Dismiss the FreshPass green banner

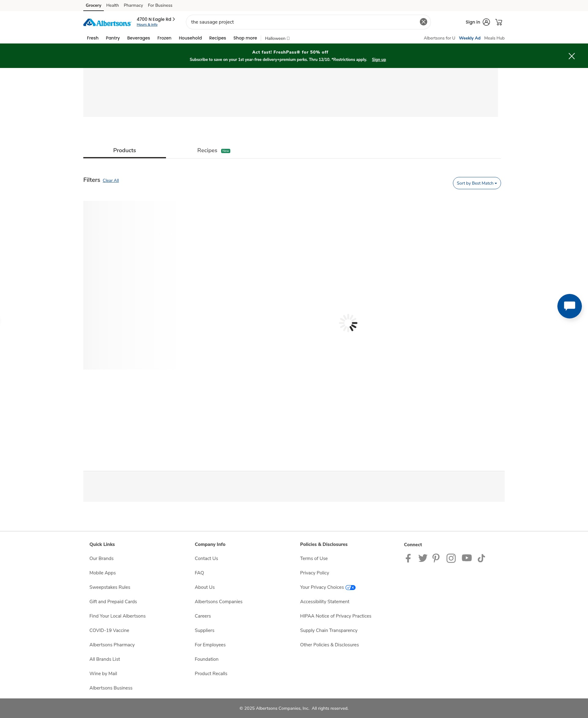pos(571,56)
